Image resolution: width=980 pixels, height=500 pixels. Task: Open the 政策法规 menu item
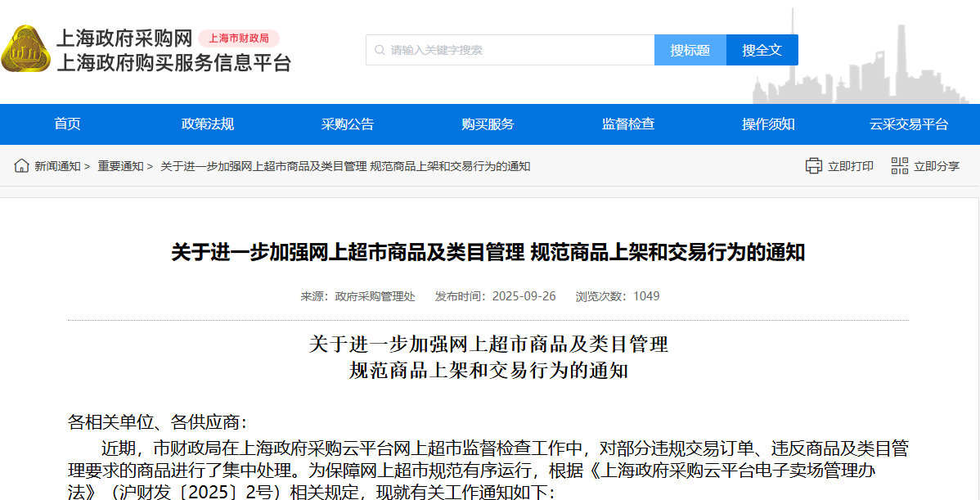[208, 124]
